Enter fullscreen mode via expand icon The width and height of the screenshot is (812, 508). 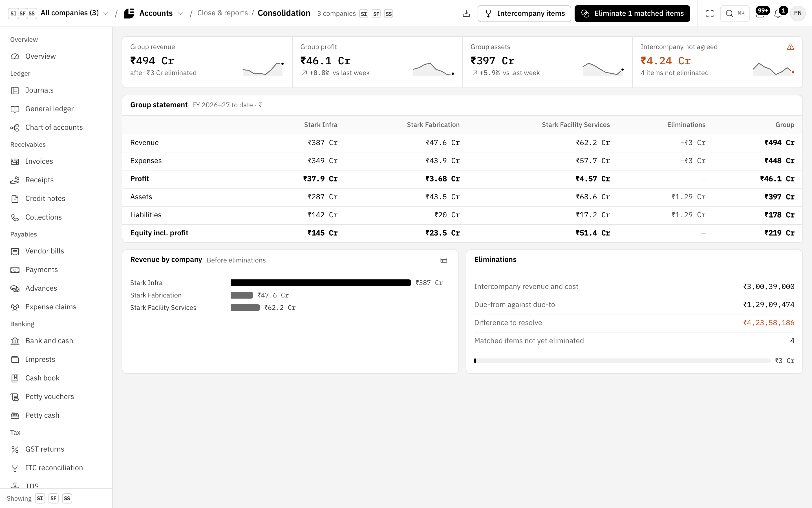[x=710, y=14]
